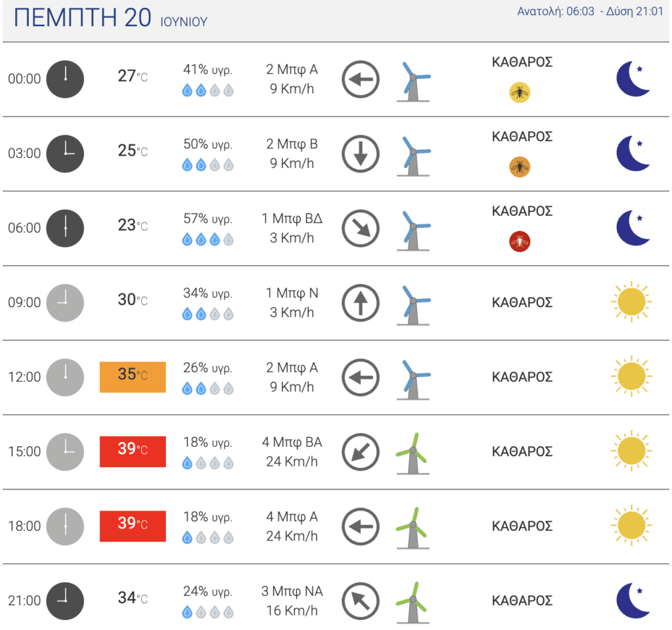The height and width of the screenshot is (630, 672).
Task: Click the sun icon at 12:00
Action: click(x=631, y=376)
